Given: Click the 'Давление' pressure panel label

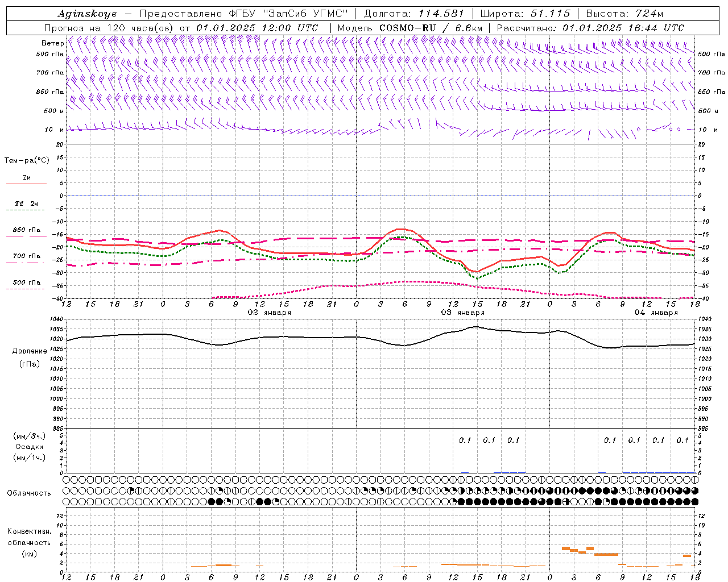Looking at the screenshot, I should 30,351.
